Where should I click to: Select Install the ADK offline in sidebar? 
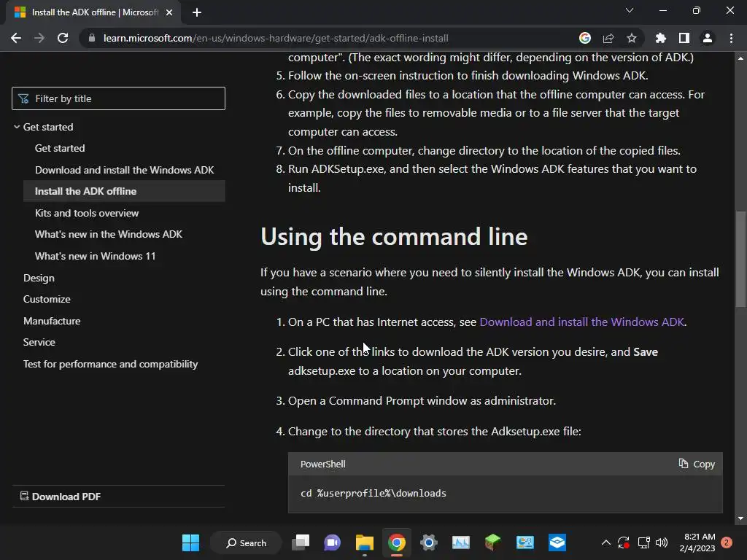[124, 192]
